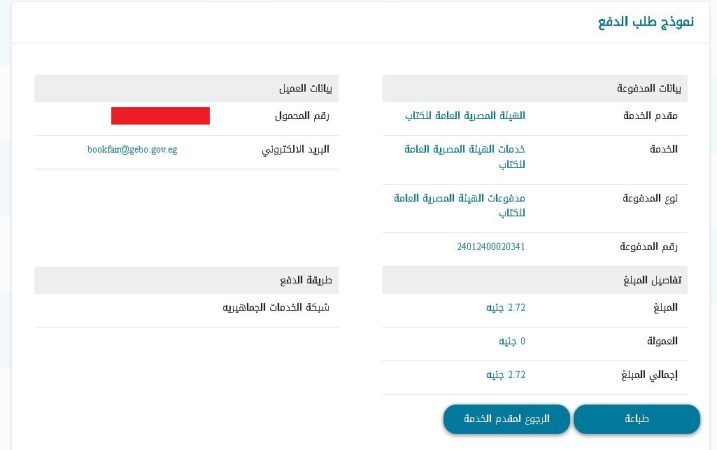Select the مدفوعات الهيئة المصرية payment type value
This screenshot has height=450, width=717.
coord(460,205)
